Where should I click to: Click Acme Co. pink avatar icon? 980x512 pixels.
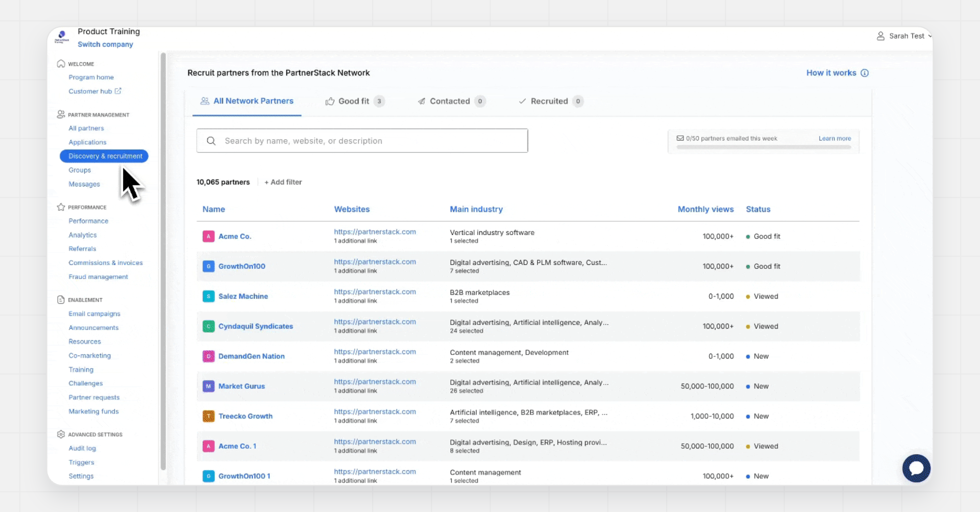[x=209, y=236]
